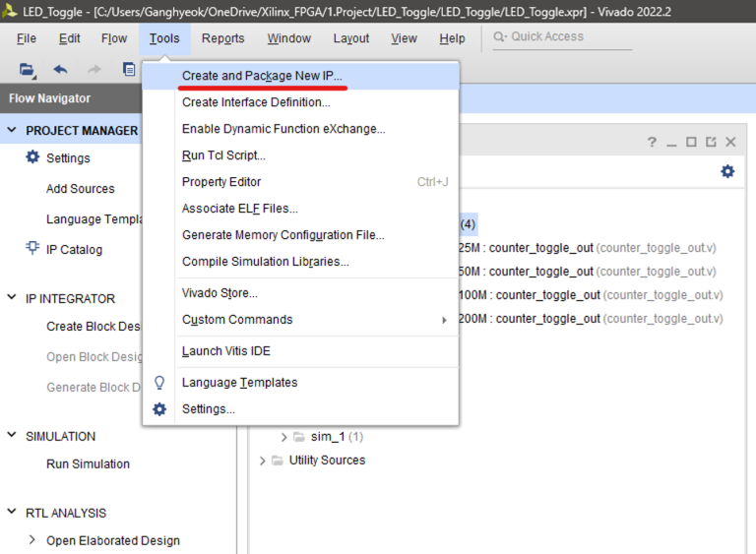Open the Flow menu
Viewport: 756px width, 554px height.
(114, 38)
